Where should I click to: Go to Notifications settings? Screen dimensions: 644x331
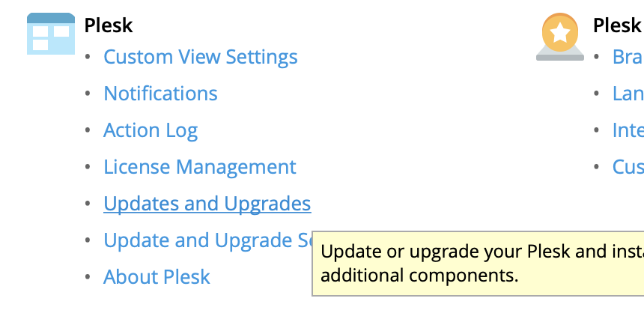click(x=160, y=93)
